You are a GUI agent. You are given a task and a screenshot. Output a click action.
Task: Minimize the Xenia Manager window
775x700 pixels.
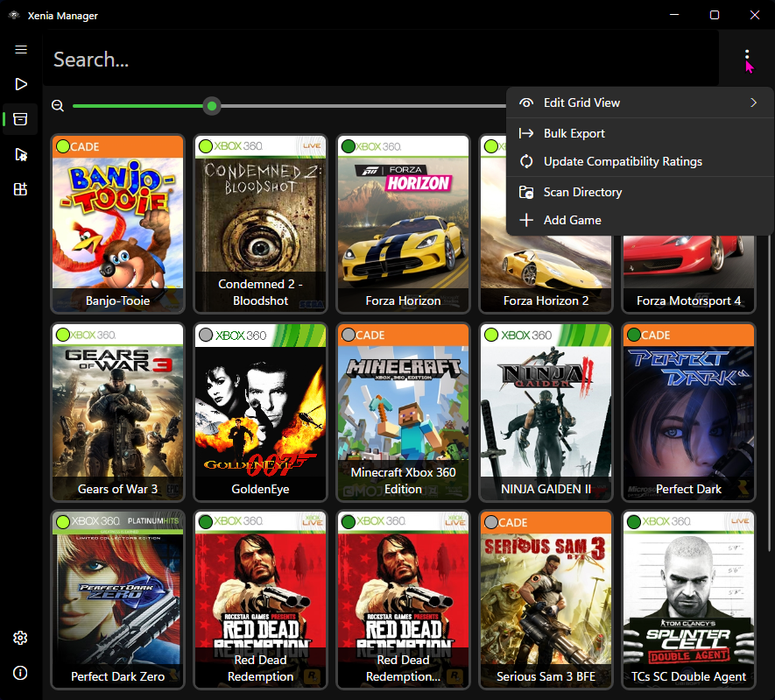point(674,15)
